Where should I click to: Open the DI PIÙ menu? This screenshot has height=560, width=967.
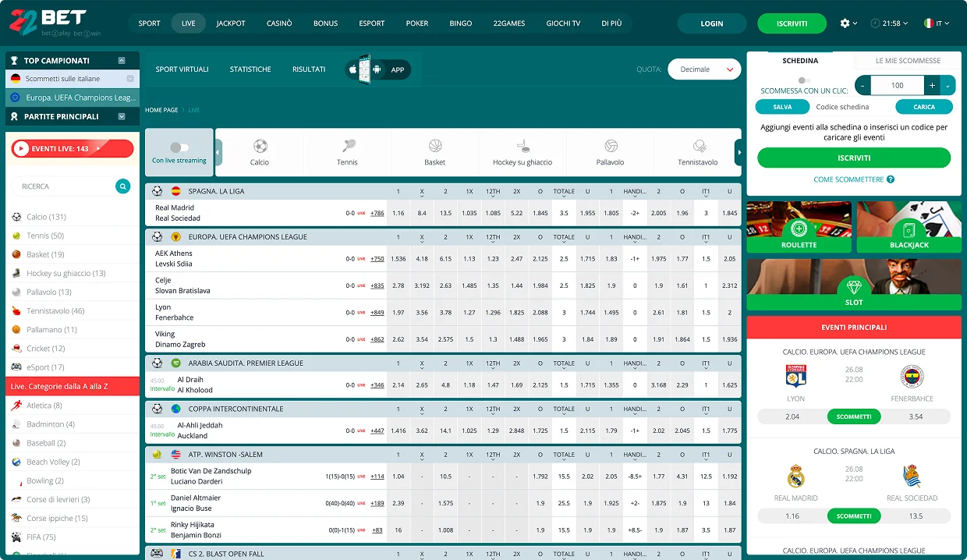(x=611, y=23)
